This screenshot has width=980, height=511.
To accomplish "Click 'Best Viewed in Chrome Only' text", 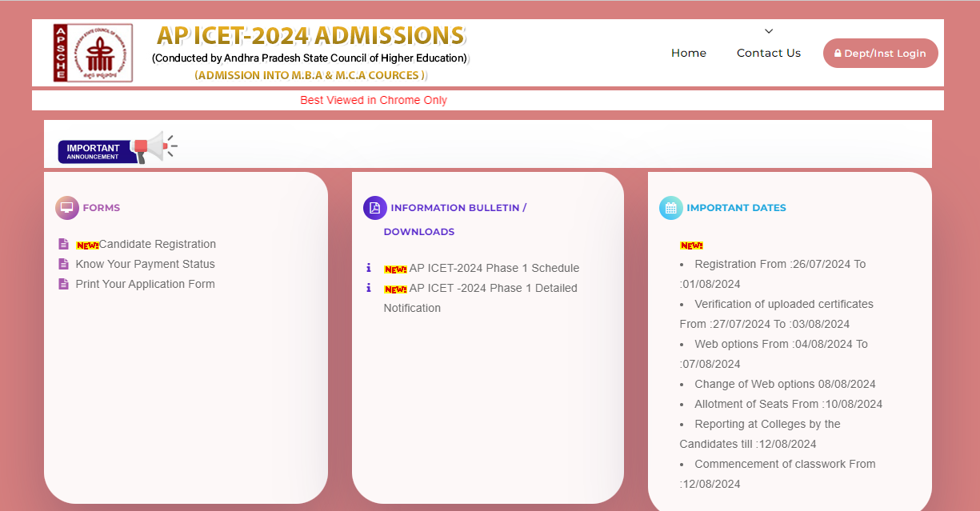I will (x=374, y=100).
